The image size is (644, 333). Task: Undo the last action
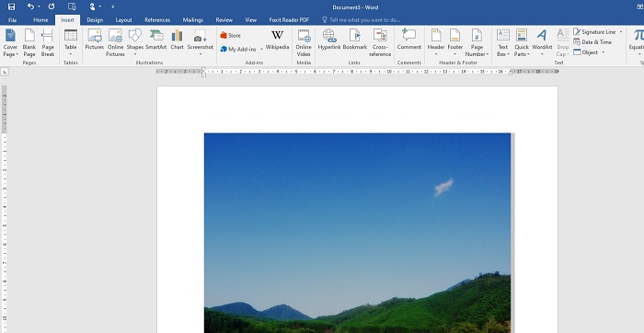[30, 6]
